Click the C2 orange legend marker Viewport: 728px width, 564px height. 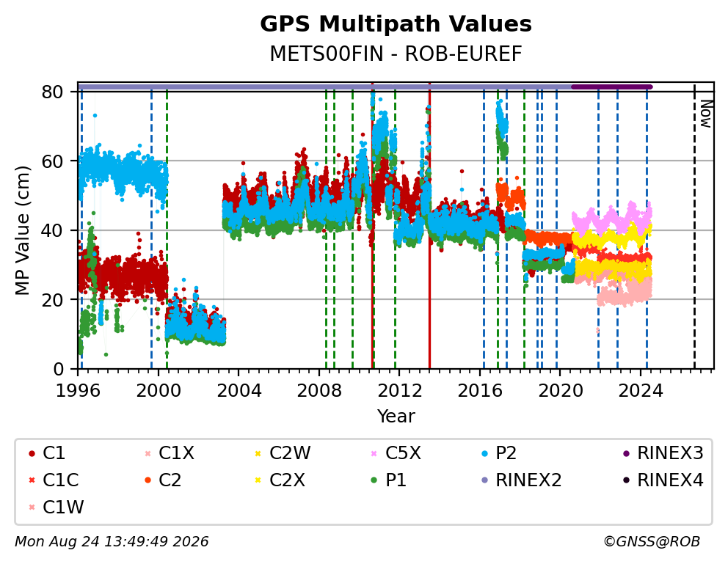point(148,480)
